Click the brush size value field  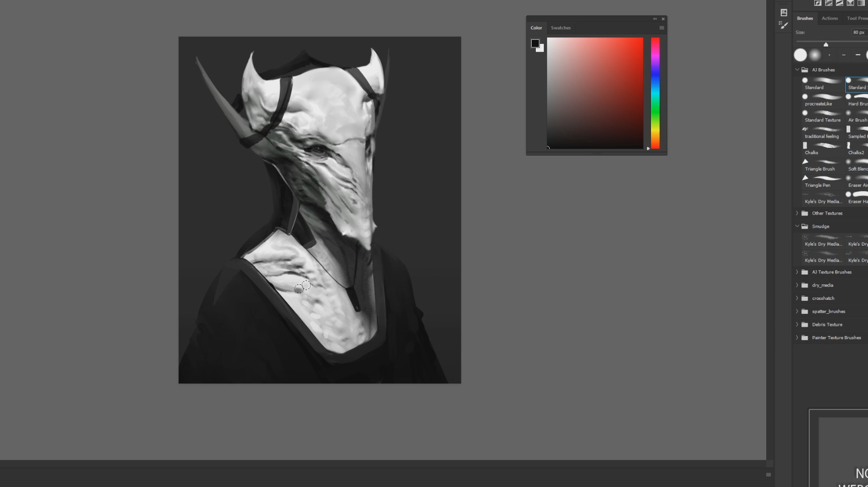point(859,32)
